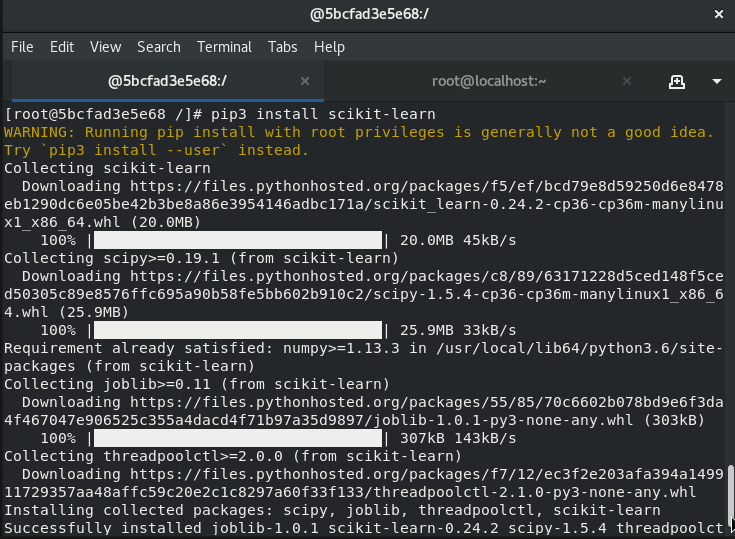The width and height of the screenshot is (735, 539).
Task: Click the window title bar text
Action: 369,15
